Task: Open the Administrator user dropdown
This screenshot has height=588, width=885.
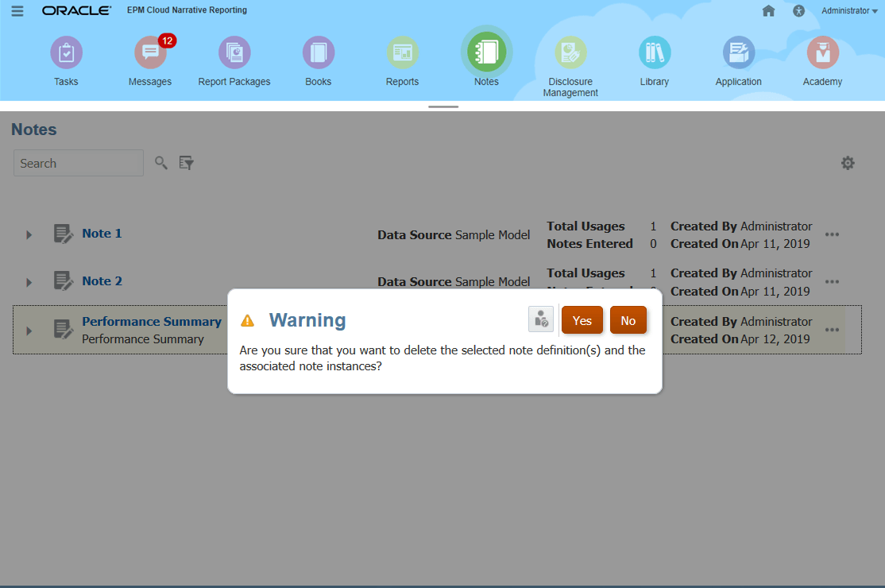Action: point(849,10)
